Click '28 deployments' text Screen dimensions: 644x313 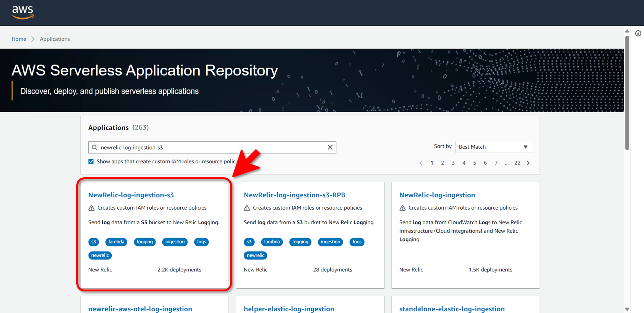click(333, 270)
